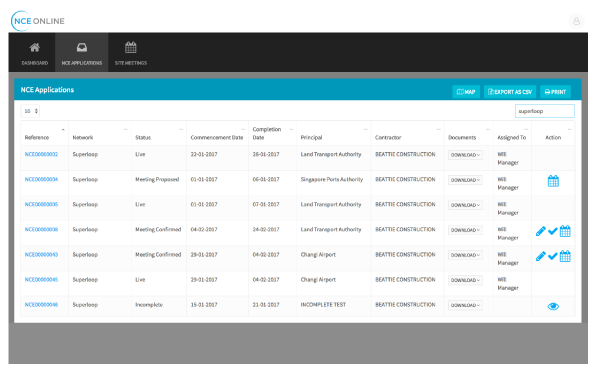Expand Download dropdown for NCE00000032
The image size is (600, 374).
point(465,155)
